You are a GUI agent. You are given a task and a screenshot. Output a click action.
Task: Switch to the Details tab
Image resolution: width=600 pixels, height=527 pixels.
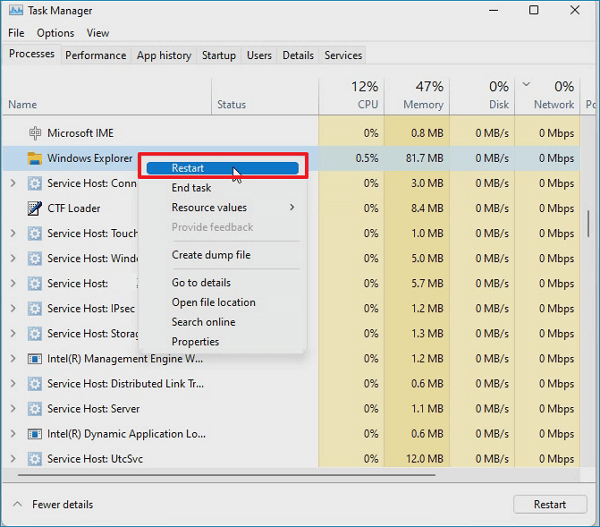[x=298, y=55]
